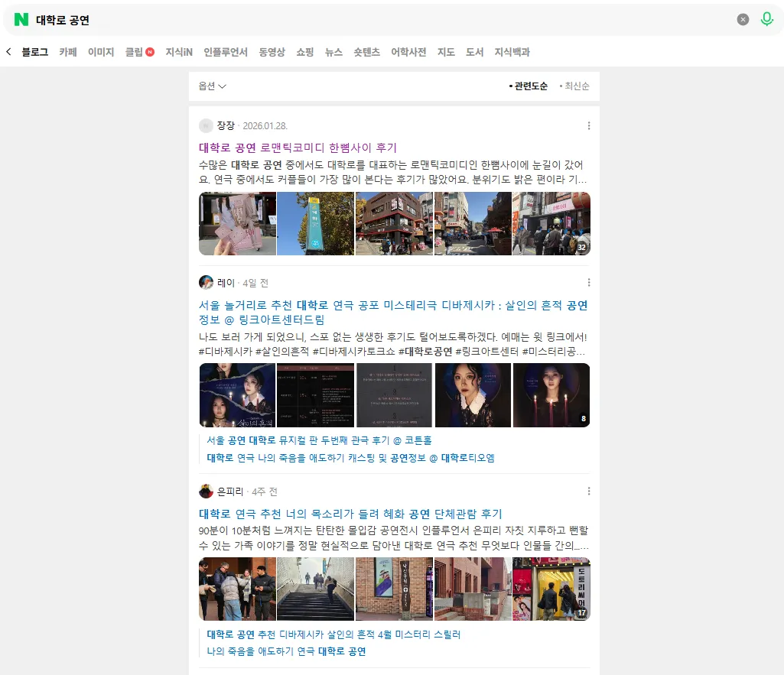Switch to the 동영상 tab

click(x=272, y=52)
